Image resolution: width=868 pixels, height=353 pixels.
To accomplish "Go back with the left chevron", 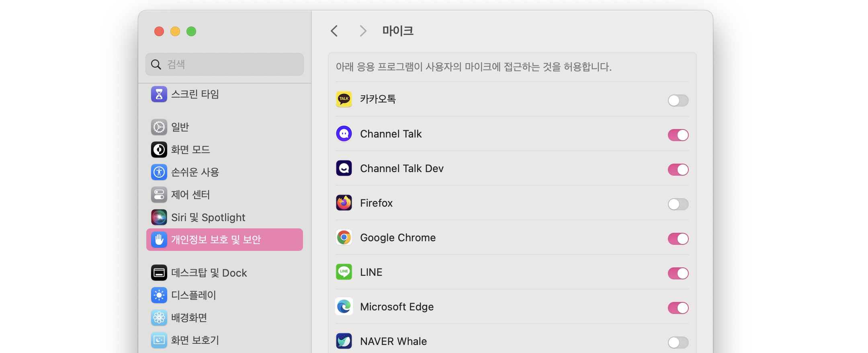I will (x=334, y=31).
